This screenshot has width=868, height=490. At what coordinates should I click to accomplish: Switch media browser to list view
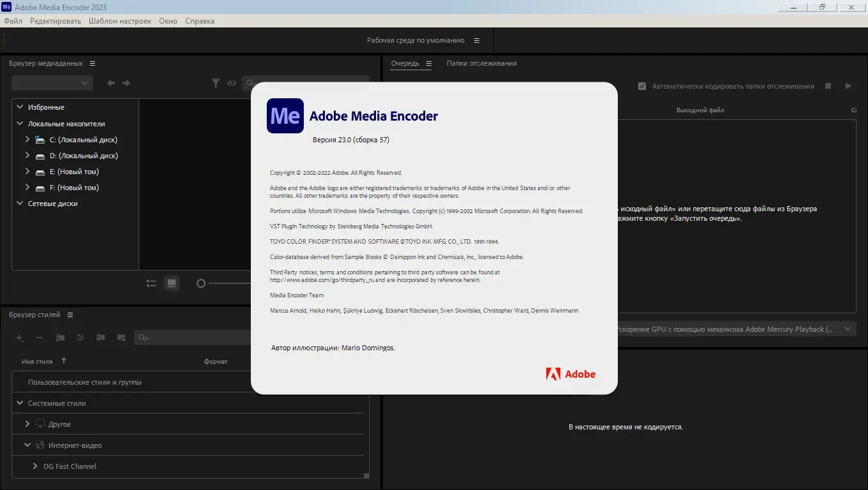[151, 283]
